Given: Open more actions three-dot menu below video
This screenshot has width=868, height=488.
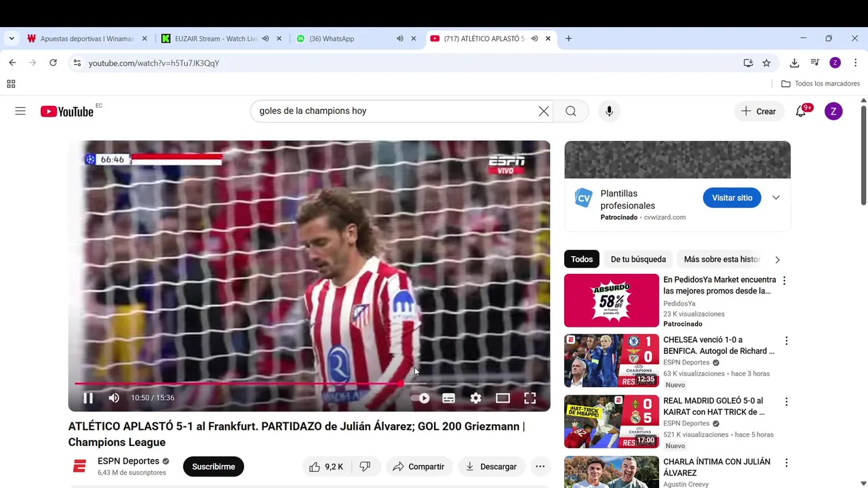Looking at the screenshot, I should (540, 466).
